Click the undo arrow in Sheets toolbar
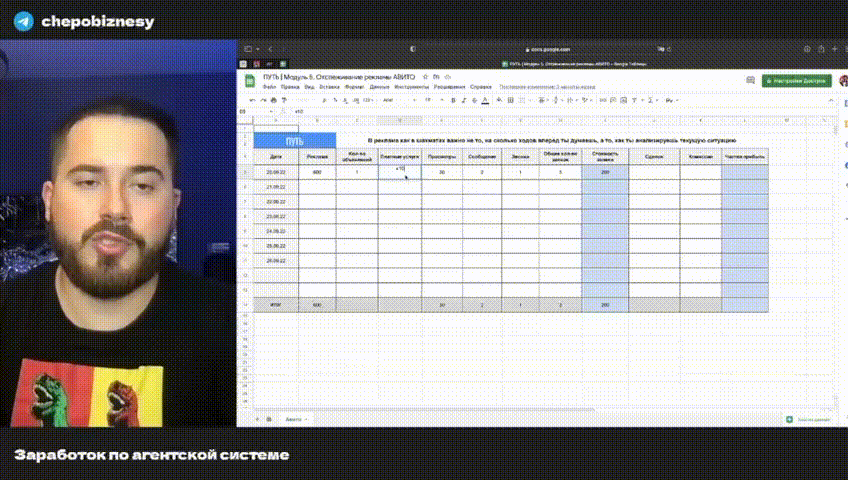Viewport: 848px width, 480px height. 252,100
